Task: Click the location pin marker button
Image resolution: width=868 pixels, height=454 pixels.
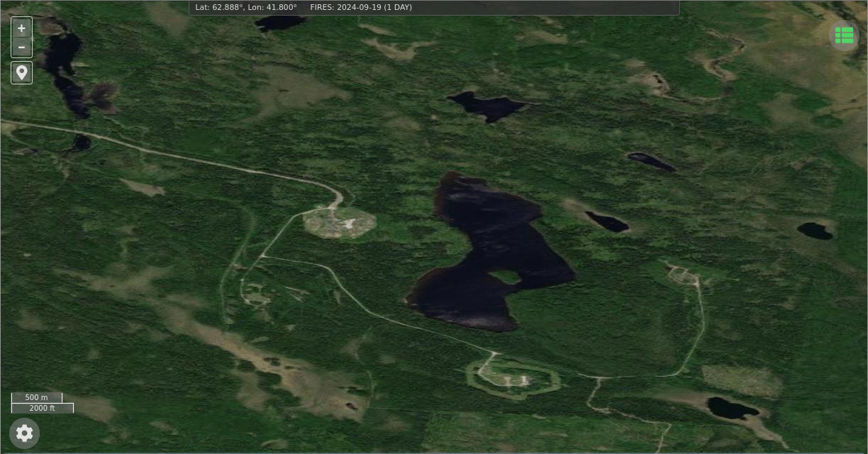Action: (21, 72)
